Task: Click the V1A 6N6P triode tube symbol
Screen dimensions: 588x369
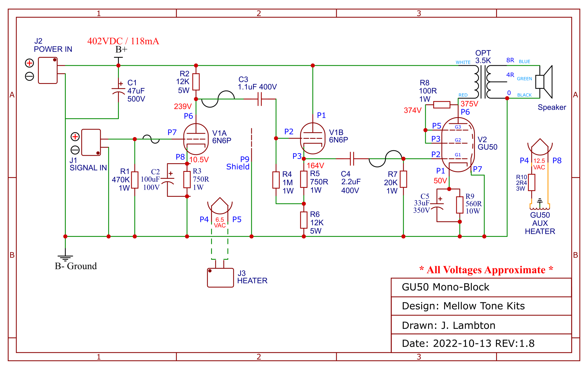Action: pos(196,139)
